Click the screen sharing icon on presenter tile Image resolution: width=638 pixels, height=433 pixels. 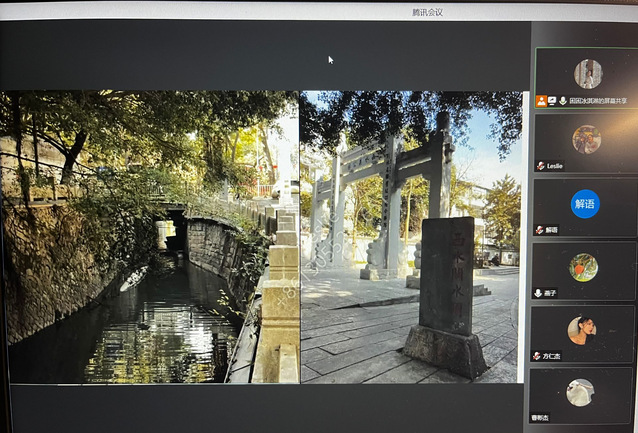[x=552, y=101]
